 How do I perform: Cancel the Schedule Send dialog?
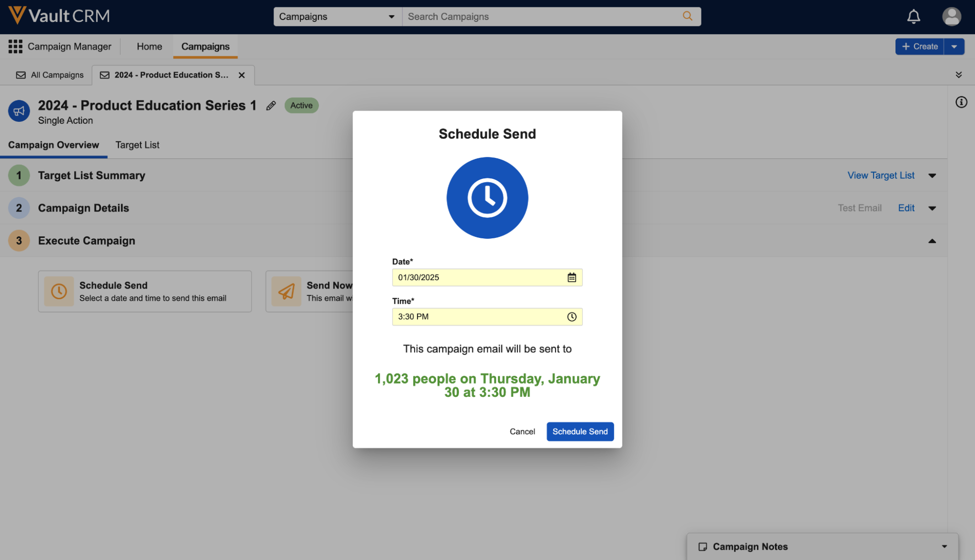tap(522, 431)
